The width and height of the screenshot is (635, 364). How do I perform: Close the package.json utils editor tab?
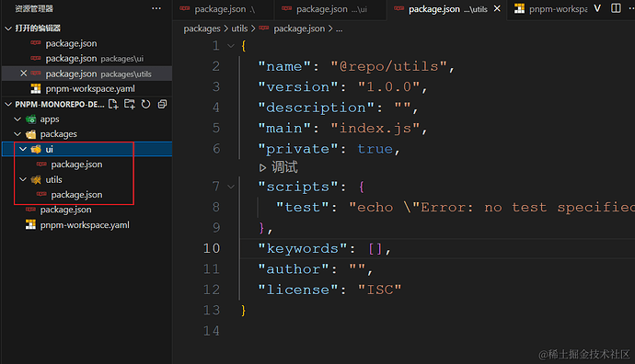497,8
